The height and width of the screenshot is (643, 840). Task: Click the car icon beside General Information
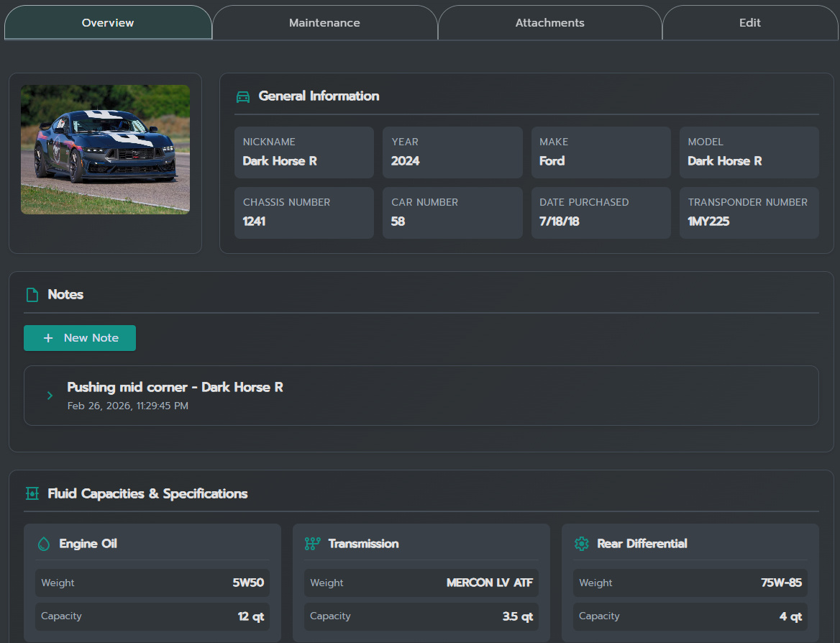[243, 97]
